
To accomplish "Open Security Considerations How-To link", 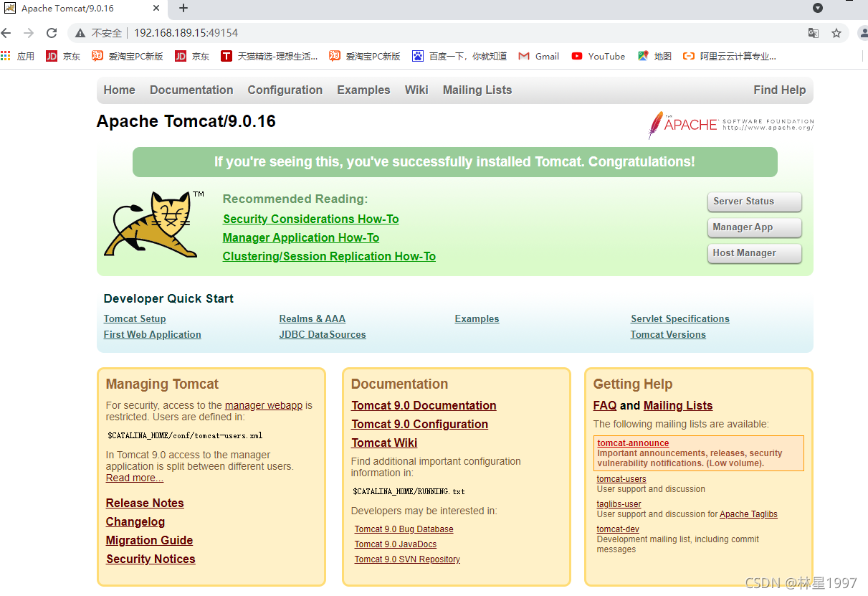I will pyautogui.click(x=311, y=219).
